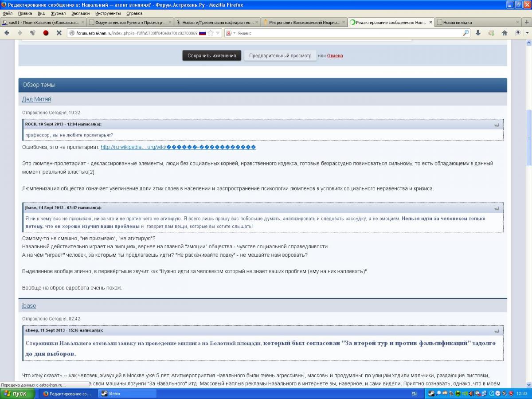Click the blue Q tray icon
Viewport: 532px width, 399px height.
491,393
